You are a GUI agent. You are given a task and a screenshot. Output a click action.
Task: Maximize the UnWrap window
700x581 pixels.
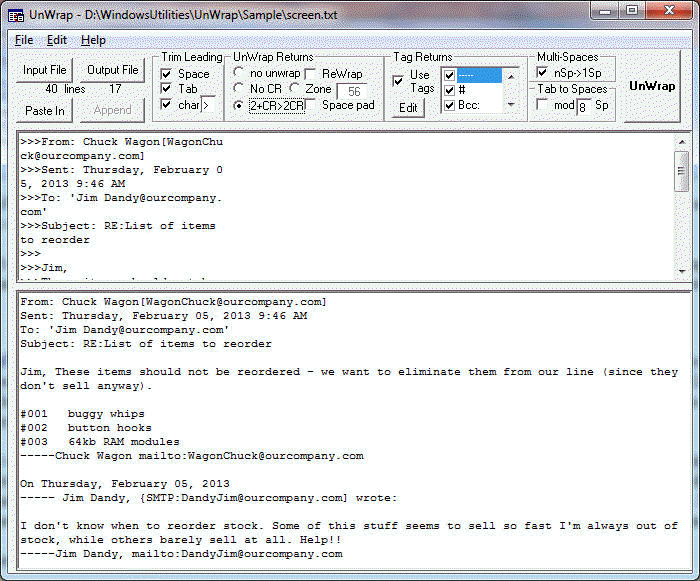pos(632,11)
